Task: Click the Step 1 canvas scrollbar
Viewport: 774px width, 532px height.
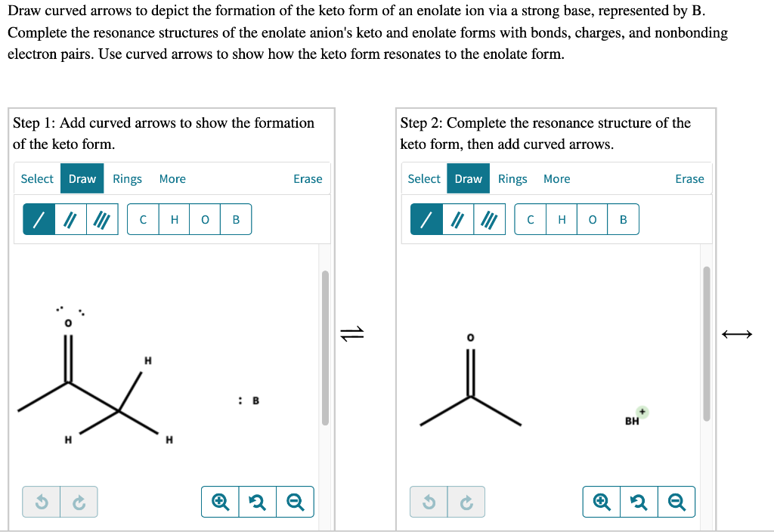Action: [x=325, y=340]
